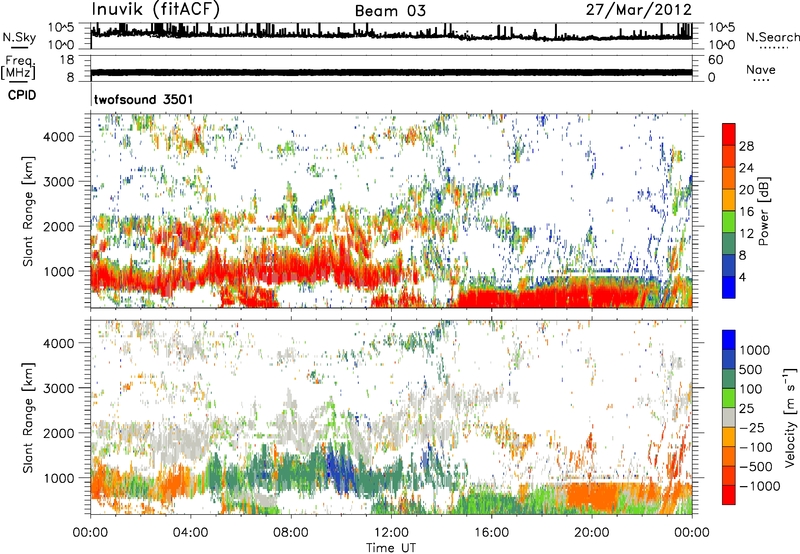Pick the orange velocity segment -100 to -25

click(729, 437)
